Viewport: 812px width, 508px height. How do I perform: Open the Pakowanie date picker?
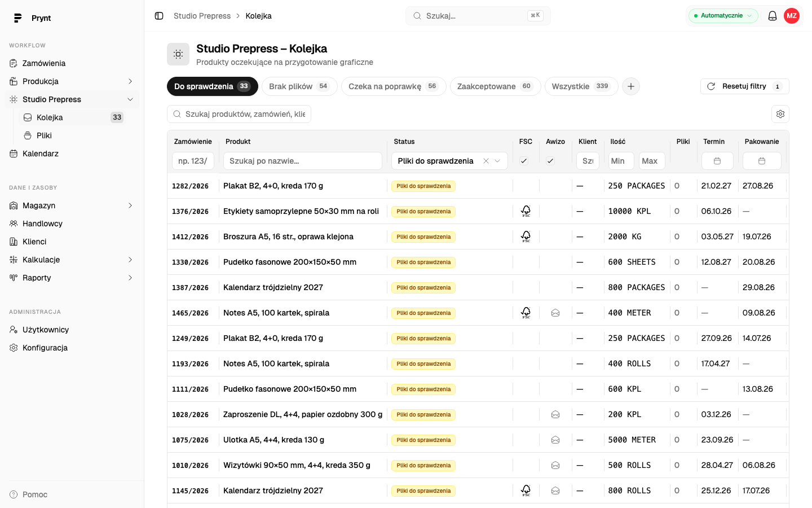point(762,161)
